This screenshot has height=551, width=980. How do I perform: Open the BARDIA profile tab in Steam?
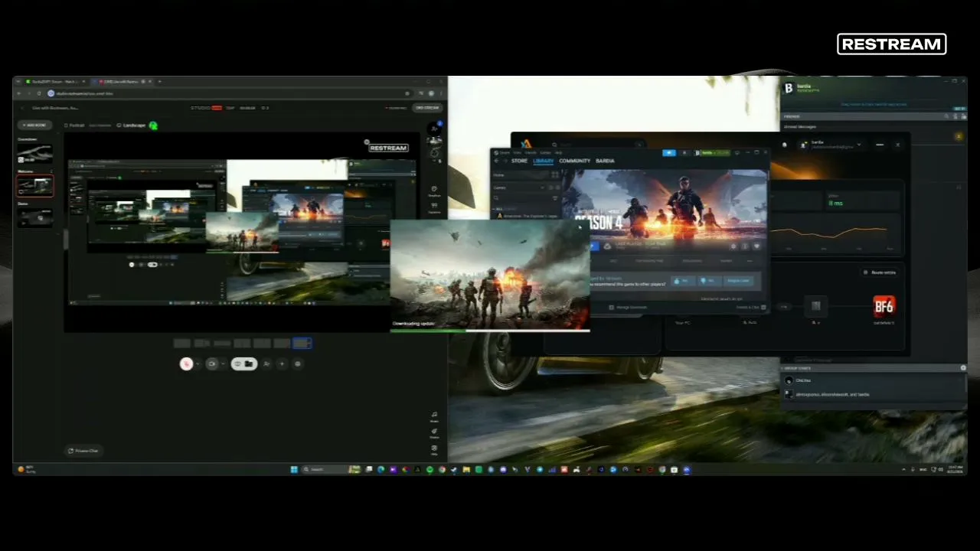tap(605, 161)
